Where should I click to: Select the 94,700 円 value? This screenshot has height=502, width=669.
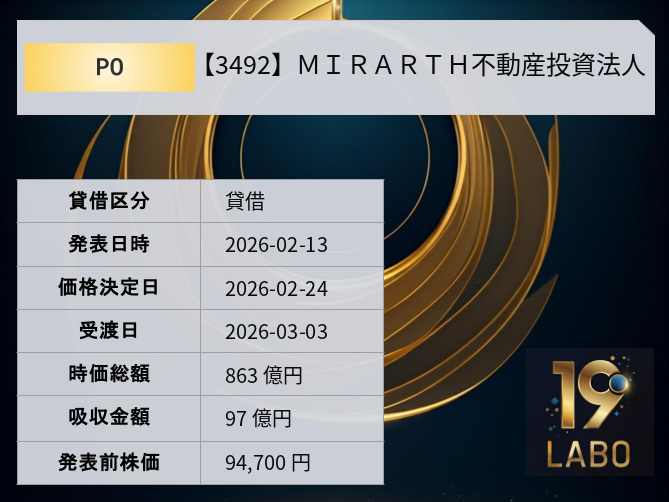point(268,463)
